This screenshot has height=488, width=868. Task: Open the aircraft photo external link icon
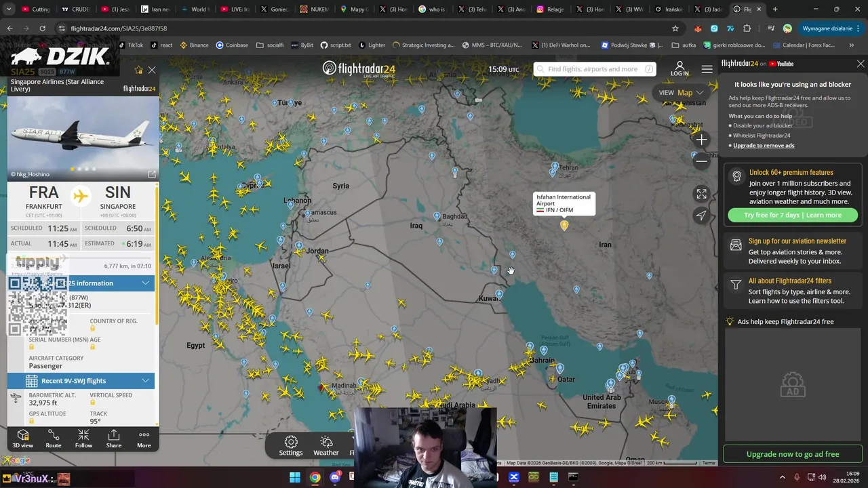point(152,174)
